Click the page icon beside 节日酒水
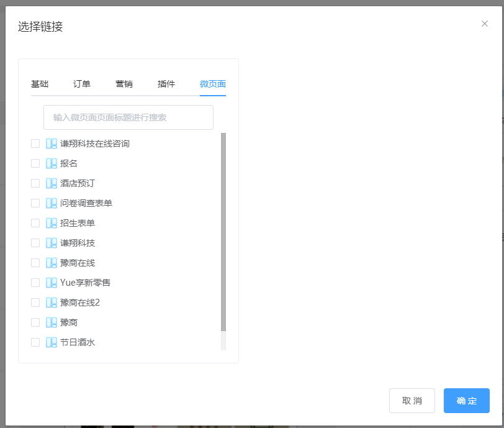This screenshot has height=428, width=504. tap(52, 342)
